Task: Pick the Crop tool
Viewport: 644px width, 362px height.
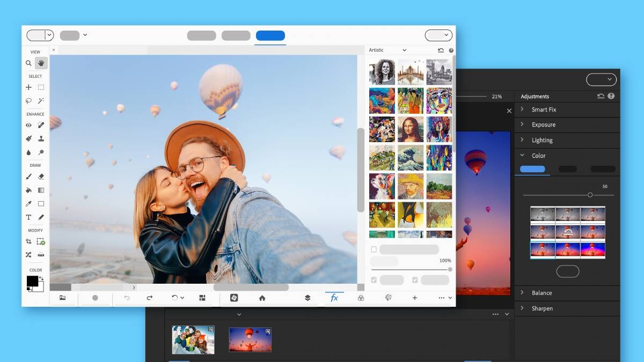Action: 28,242
